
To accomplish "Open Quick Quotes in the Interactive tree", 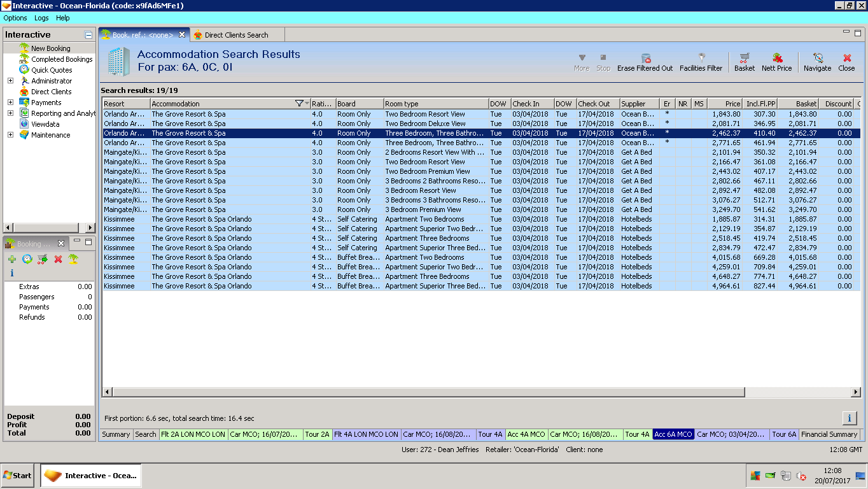I will (52, 70).
